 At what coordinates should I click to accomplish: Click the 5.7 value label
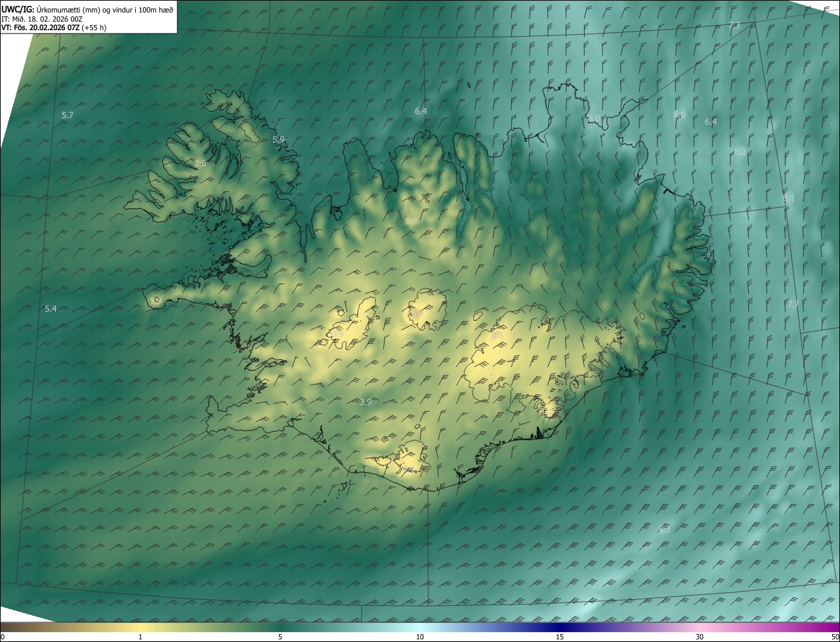pyautogui.click(x=68, y=116)
